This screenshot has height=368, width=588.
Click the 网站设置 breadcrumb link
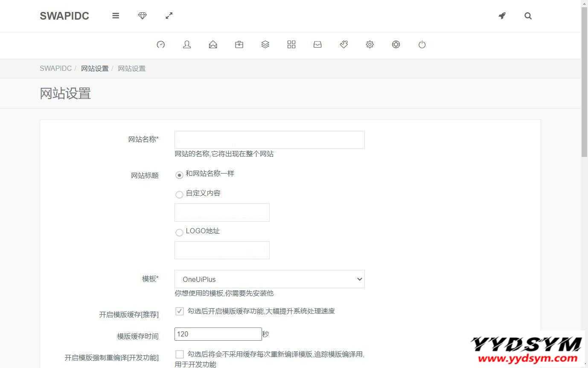pyautogui.click(x=95, y=69)
